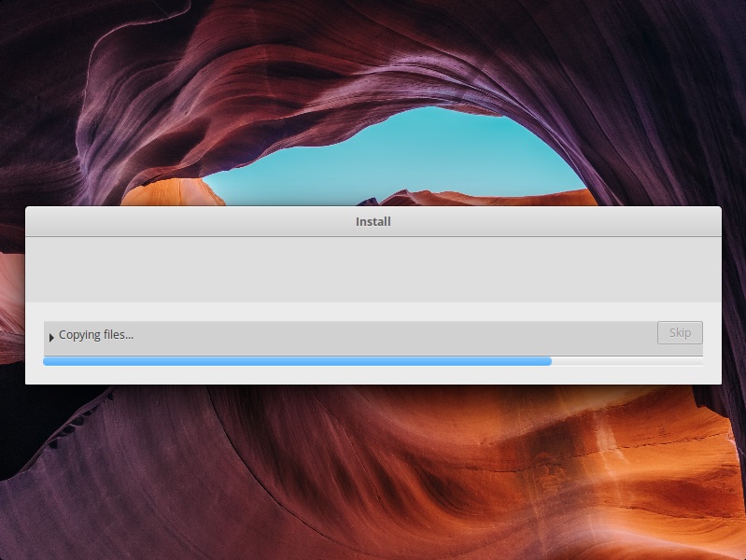Expand the Copying files details triangle
The height and width of the screenshot is (560, 746).
point(51,337)
